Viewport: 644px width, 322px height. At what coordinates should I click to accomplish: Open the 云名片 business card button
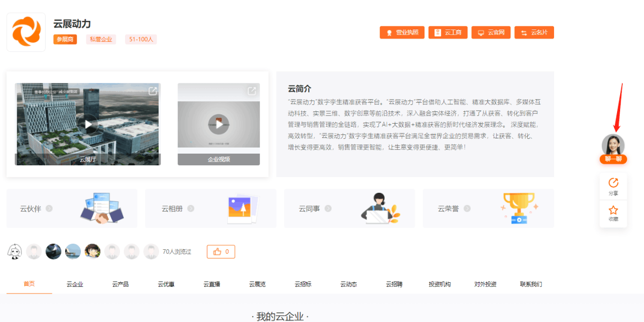click(534, 33)
